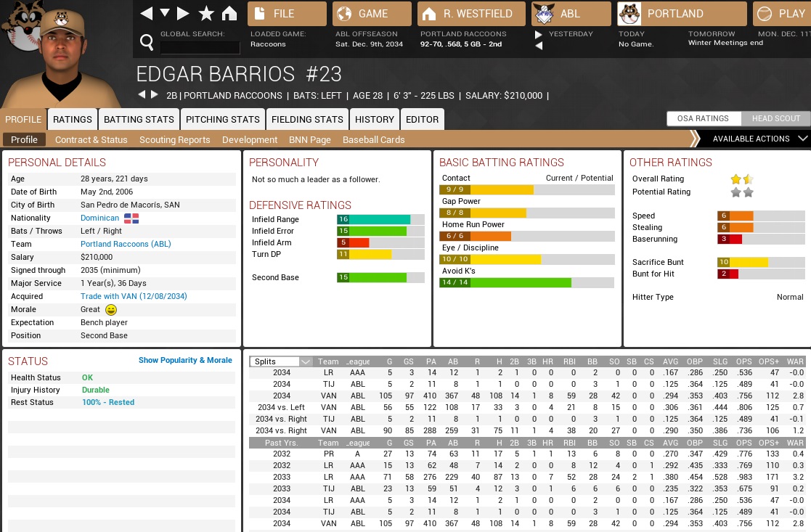Switch ratings to OSA Ratings
The image size is (811, 532).
(703, 119)
